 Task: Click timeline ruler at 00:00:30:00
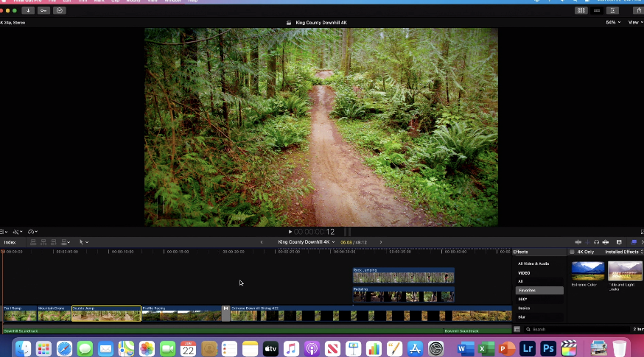pyautogui.click(x=344, y=252)
